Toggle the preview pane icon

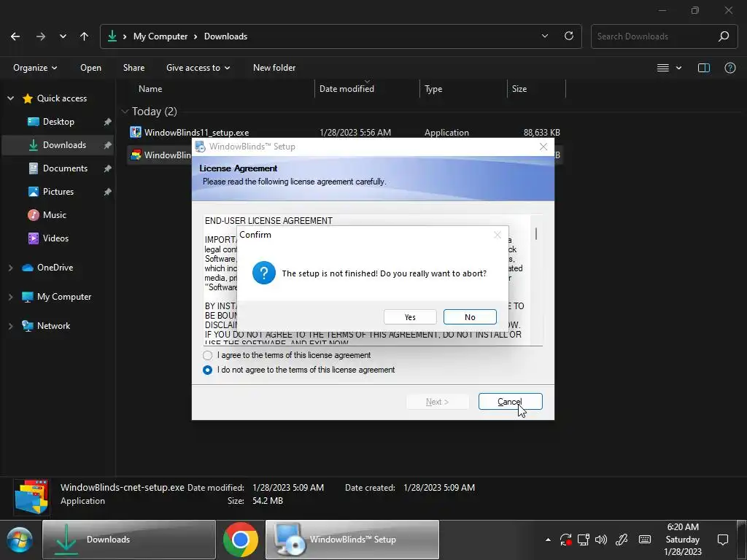[704, 68]
